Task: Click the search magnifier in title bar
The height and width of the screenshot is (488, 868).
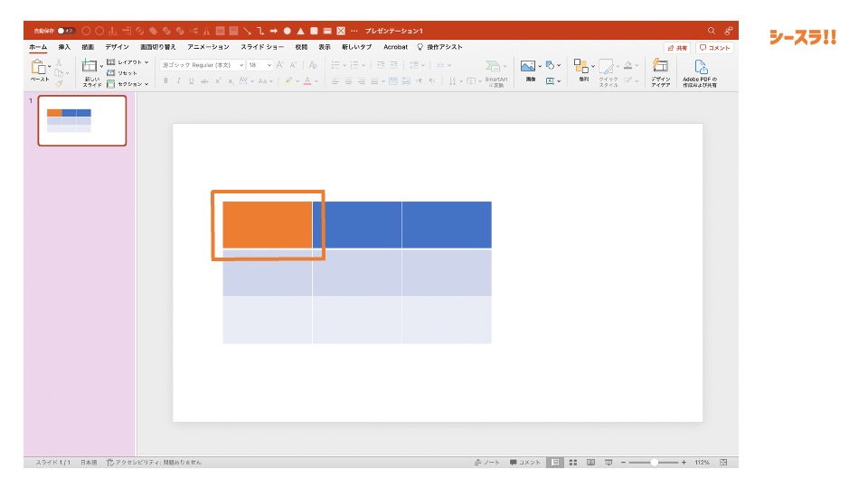Action: pyautogui.click(x=712, y=31)
